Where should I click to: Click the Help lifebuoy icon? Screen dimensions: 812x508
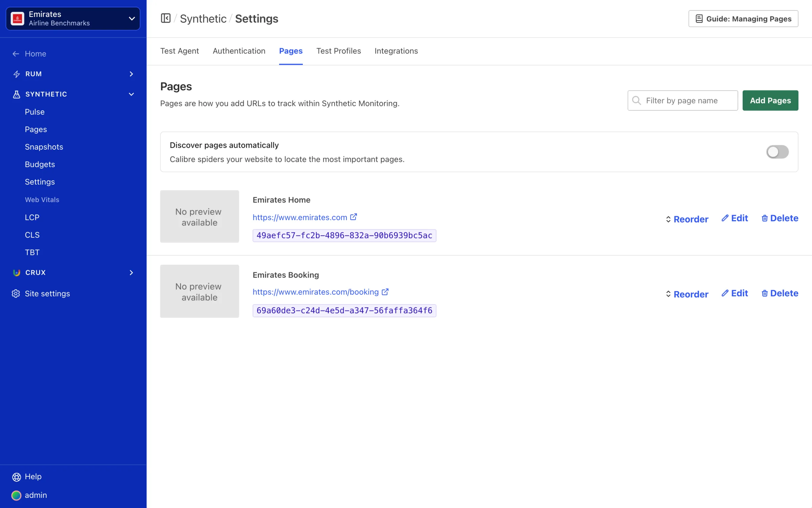(x=16, y=477)
